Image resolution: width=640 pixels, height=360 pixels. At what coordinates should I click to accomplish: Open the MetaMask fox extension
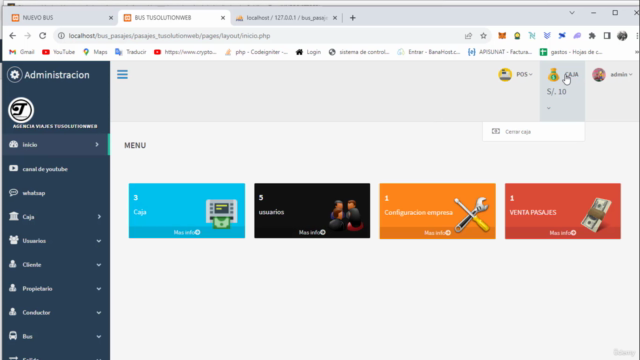coord(502,36)
